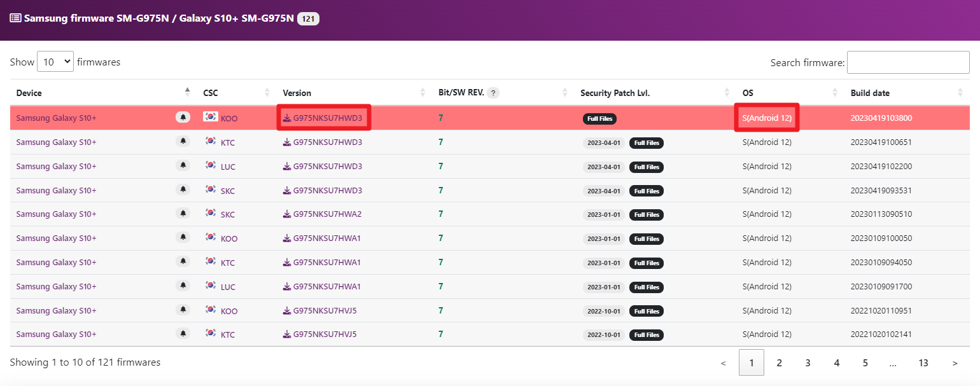Click build date 20230419103800
980x386 pixels.
(x=881, y=118)
